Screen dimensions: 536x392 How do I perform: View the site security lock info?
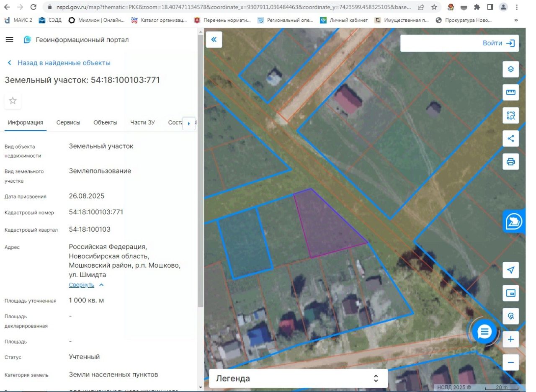(49, 7)
